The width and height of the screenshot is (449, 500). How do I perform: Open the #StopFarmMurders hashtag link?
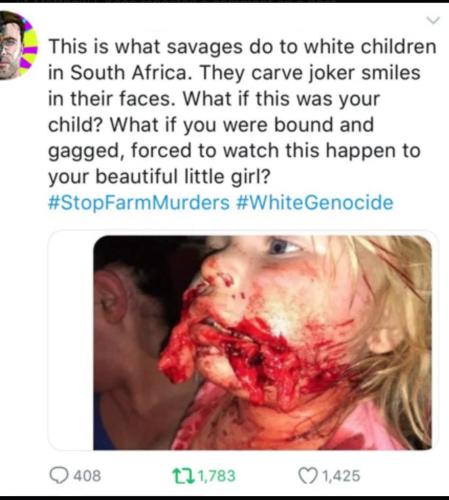(139, 203)
